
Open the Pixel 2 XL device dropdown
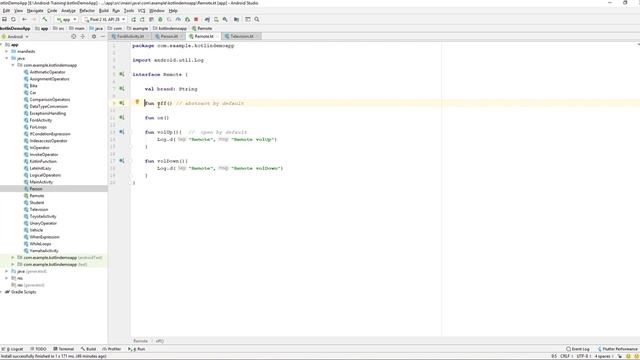104,19
